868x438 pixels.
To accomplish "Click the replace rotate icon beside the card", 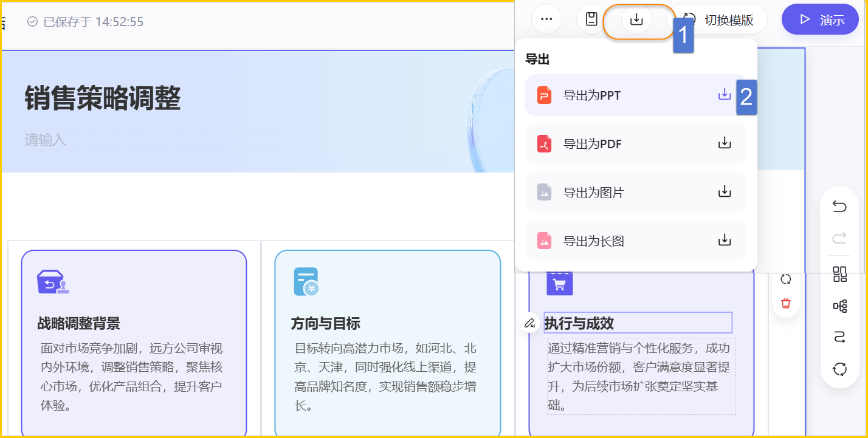I will point(786,279).
